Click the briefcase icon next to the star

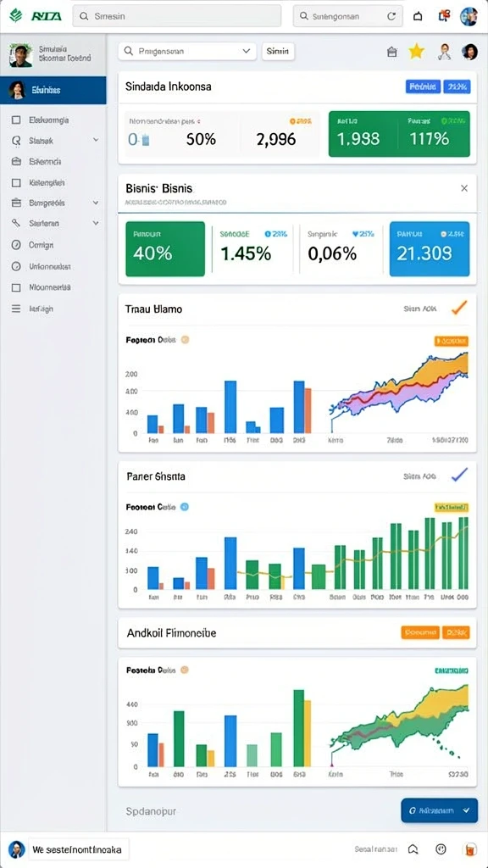pyautogui.click(x=392, y=52)
